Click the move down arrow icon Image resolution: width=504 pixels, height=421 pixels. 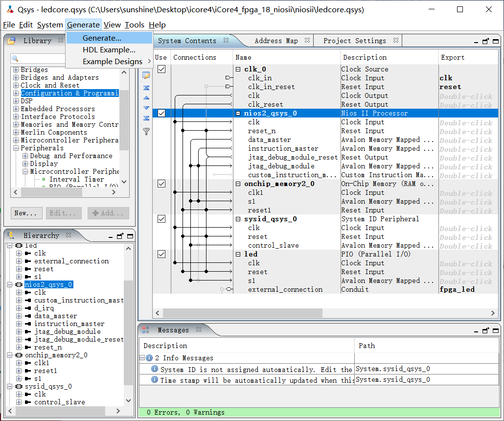[x=146, y=108]
